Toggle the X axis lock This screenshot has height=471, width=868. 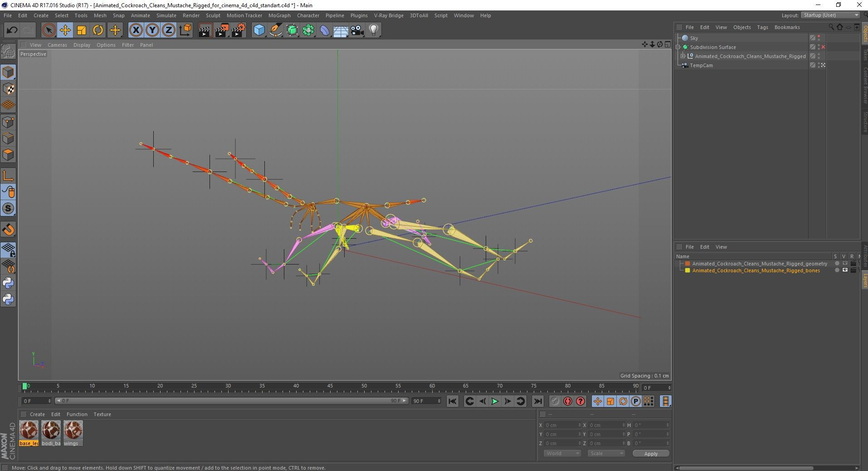tap(136, 30)
